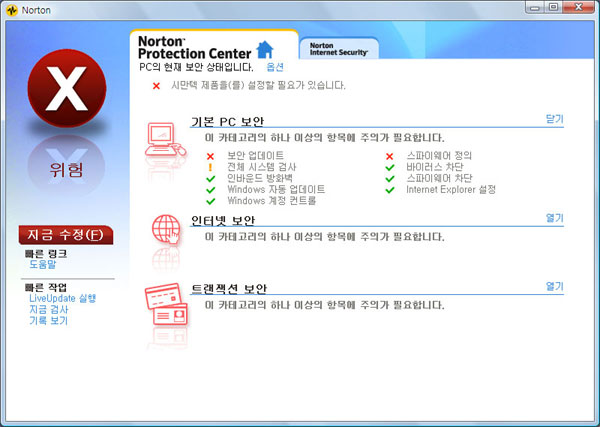
Task: Open the 옵션 options link
Action: 275,67
